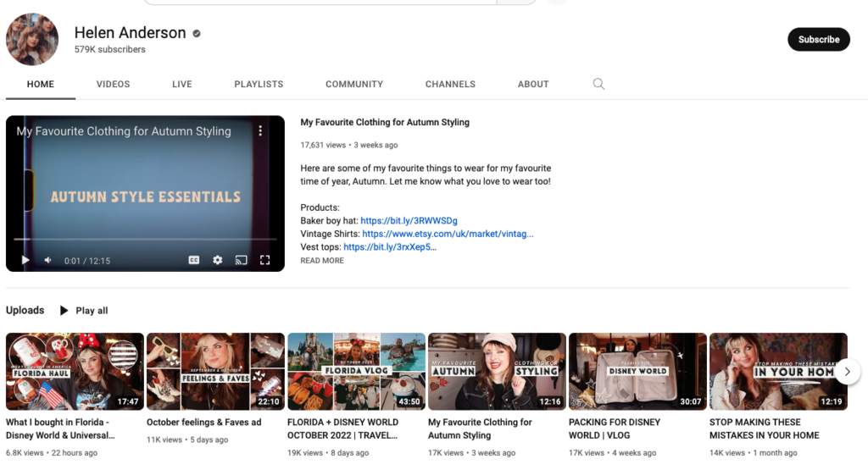The height and width of the screenshot is (470, 868).
Task: Enter fullscreen mode on video player
Action: pyautogui.click(x=264, y=260)
